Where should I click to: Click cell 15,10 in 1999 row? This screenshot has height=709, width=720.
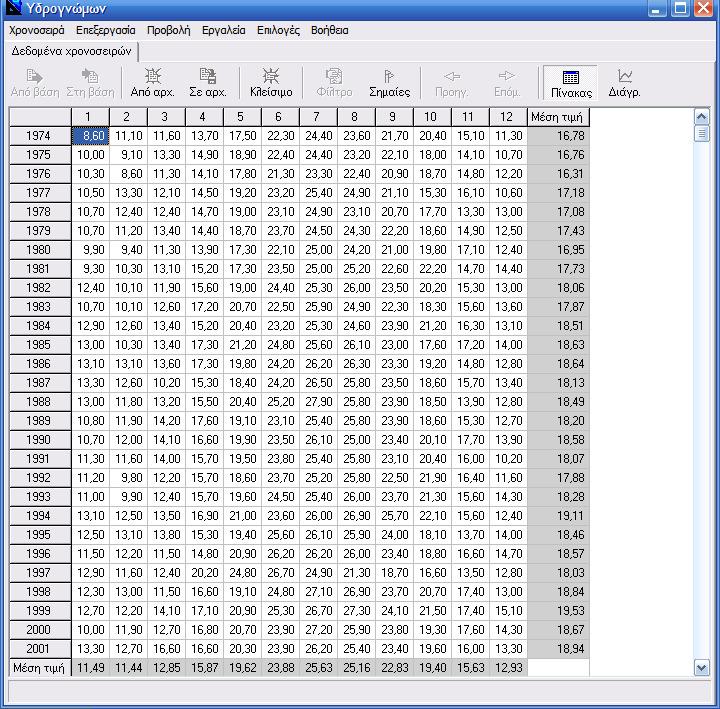[x=508, y=611]
